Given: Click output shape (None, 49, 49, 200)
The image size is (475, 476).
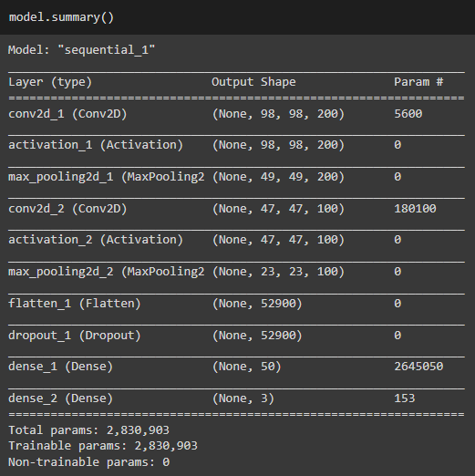Looking at the screenshot, I should tap(278, 177).
